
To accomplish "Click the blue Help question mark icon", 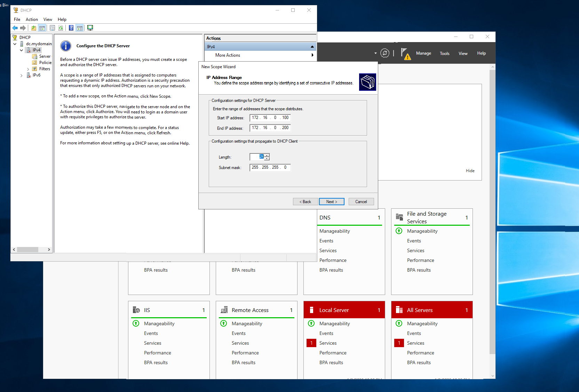I will (x=71, y=28).
